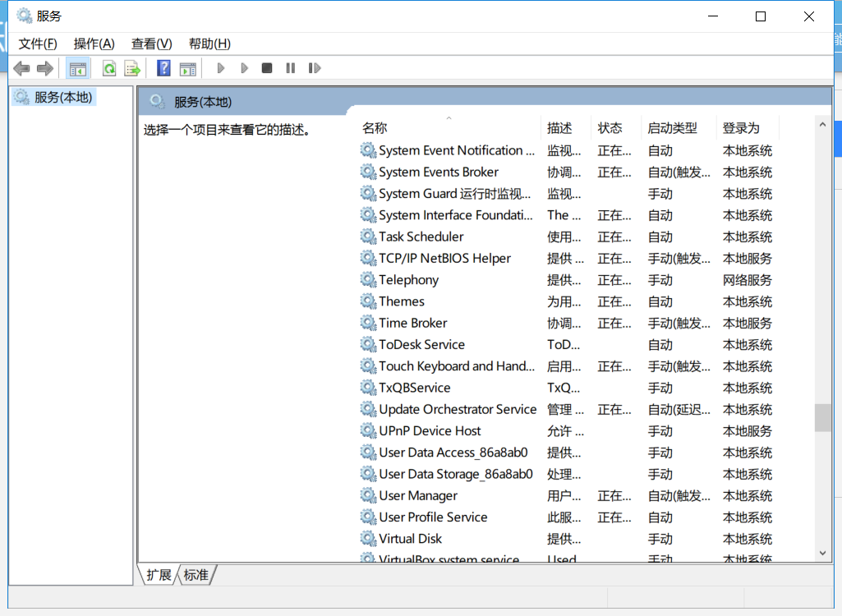
Task: Click the Pause service icon
Action: click(291, 68)
